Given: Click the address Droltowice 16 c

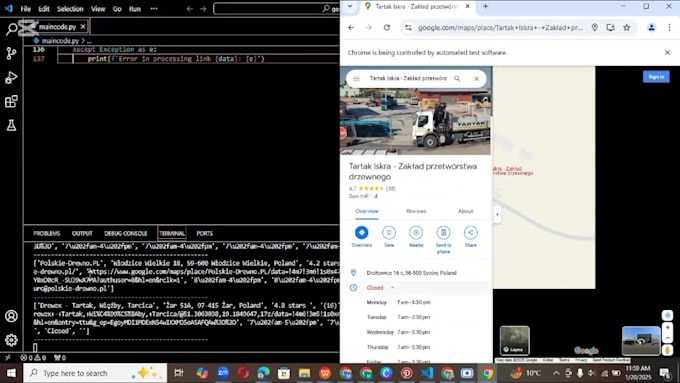Looking at the screenshot, I should click(x=411, y=273).
